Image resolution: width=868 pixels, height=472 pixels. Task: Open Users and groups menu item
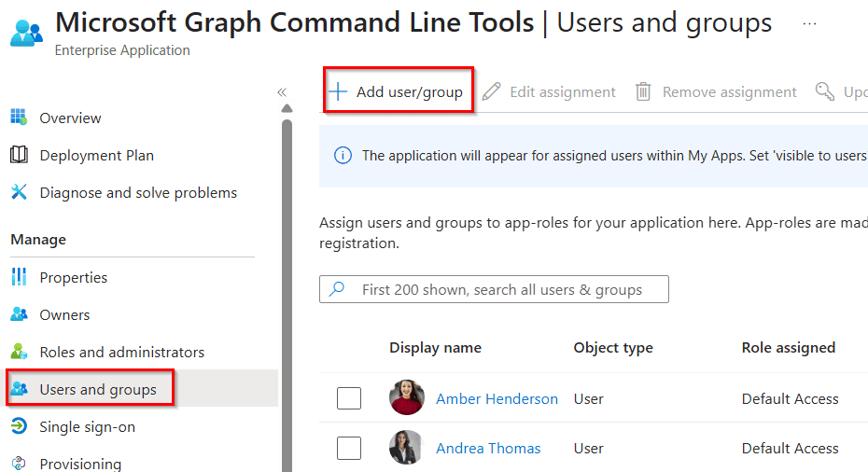point(98,389)
